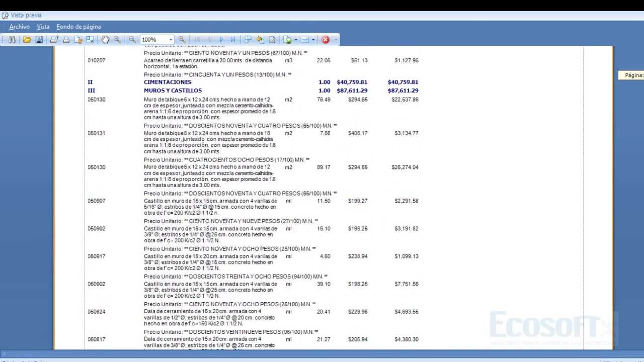Click the unit price $205.94
Viewport: 644px width, 362px height.
(x=358, y=339)
